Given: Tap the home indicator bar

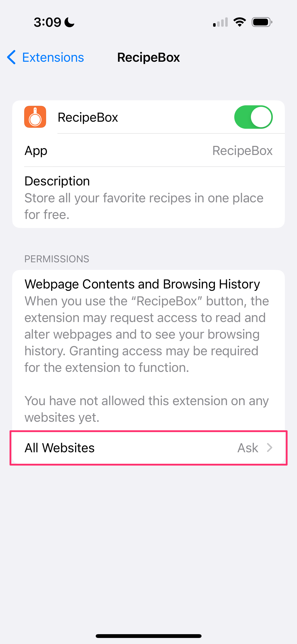Looking at the screenshot, I should pos(149,636).
